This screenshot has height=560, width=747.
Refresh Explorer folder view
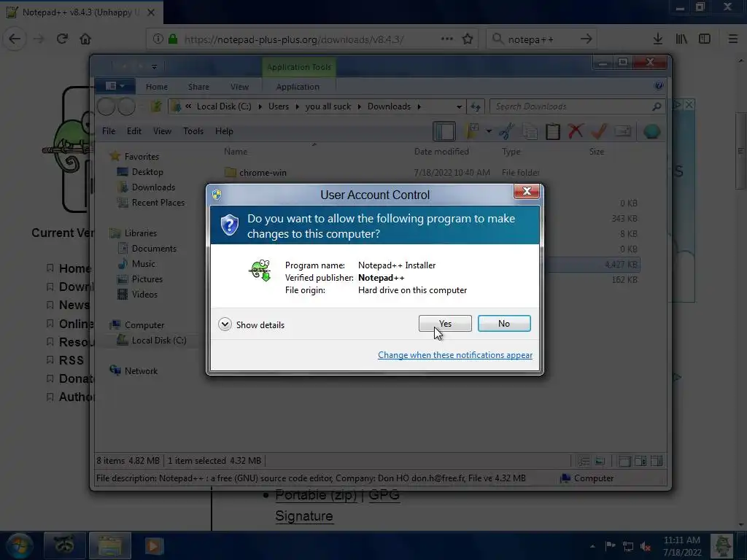click(x=476, y=106)
